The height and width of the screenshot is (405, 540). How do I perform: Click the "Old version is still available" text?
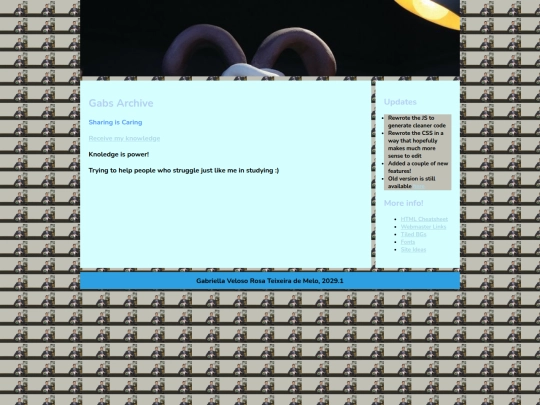click(412, 183)
